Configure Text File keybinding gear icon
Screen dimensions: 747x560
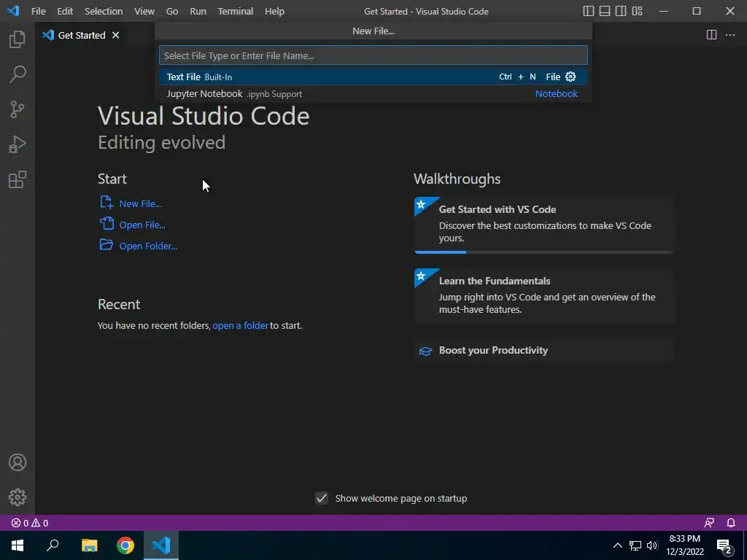(570, 77)
